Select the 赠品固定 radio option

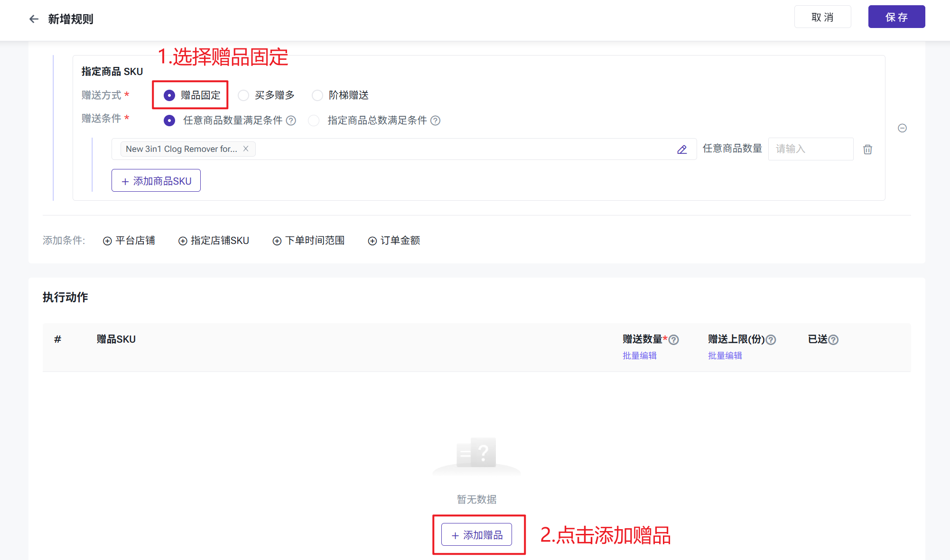[169, 95]
